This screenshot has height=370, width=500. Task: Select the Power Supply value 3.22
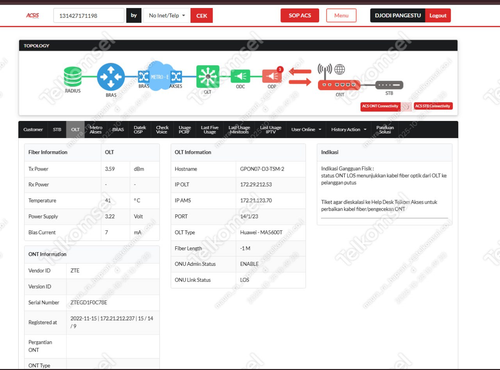point(110,216)
